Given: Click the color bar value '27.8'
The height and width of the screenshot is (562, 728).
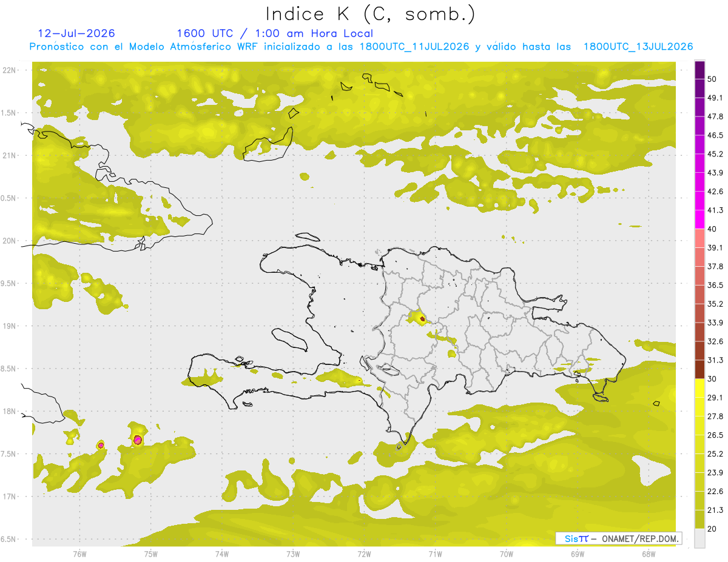Looking at the screenshot, I should [x=715, y=416].
